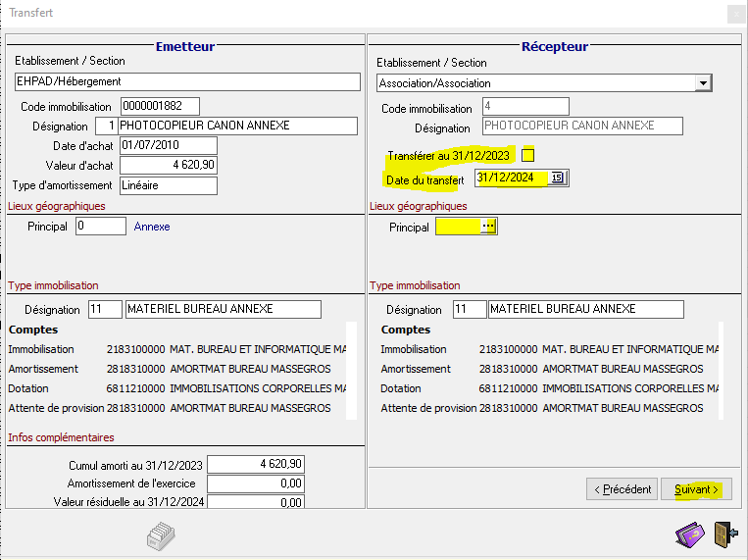The image size is (748, 560).
Task: Close the Transfert window
Action: pyautogui.click(x=736, y=14)
